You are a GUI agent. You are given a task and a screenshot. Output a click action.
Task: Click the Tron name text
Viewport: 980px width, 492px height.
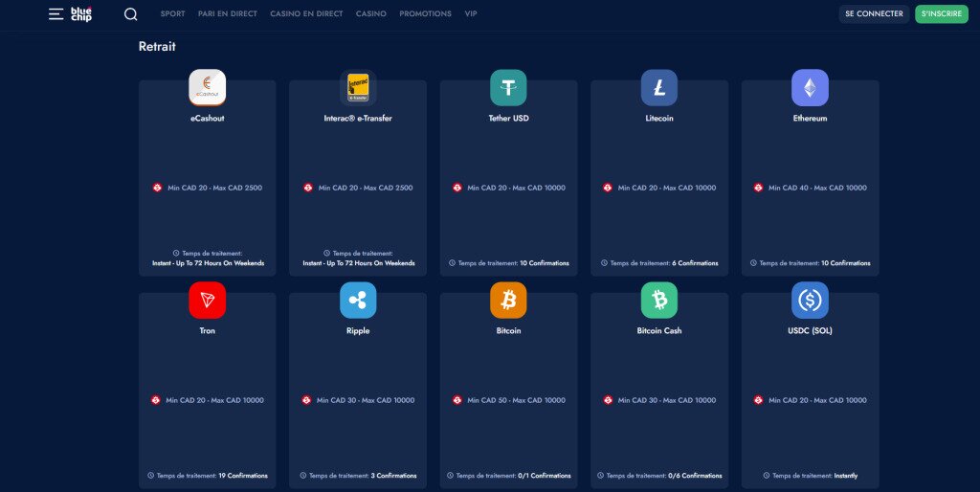point(208,330)
